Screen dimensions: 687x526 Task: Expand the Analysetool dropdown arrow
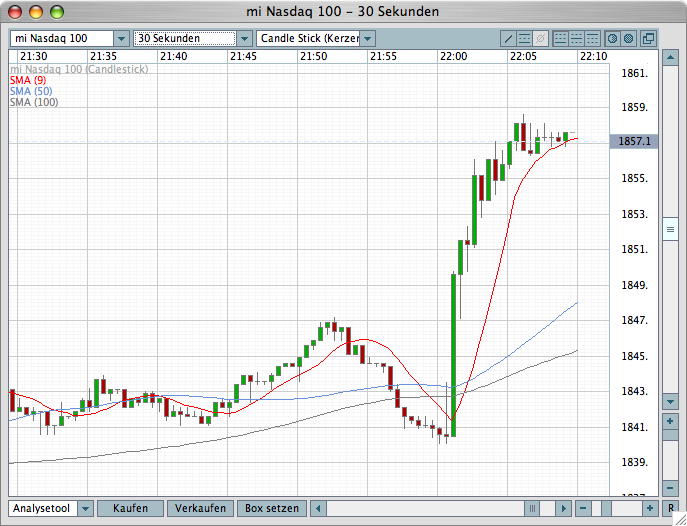point(86,508)
